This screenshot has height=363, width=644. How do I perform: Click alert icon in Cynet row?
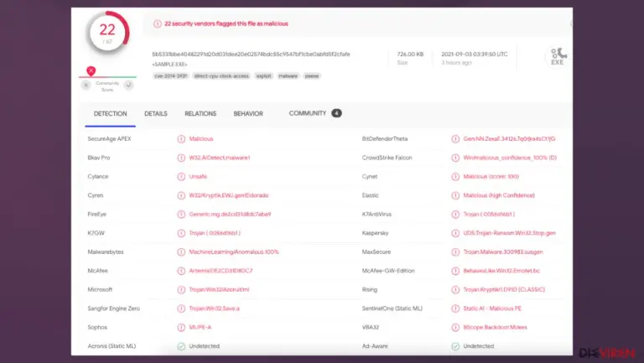click(455, 177)
